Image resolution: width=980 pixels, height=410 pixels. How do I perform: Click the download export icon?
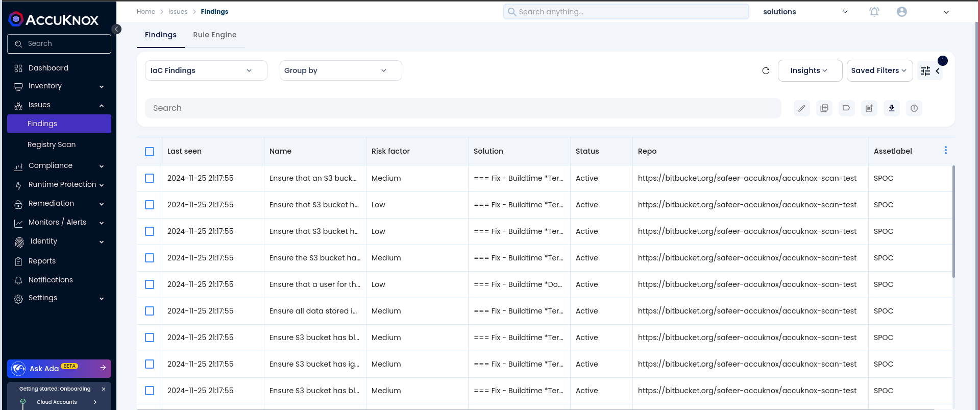click(892, 108)
